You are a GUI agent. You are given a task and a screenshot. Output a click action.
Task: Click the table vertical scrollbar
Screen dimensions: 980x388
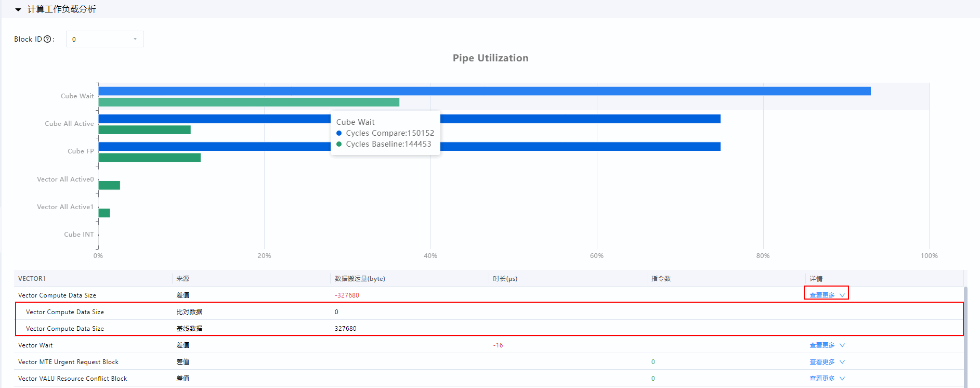click(965, 337)
